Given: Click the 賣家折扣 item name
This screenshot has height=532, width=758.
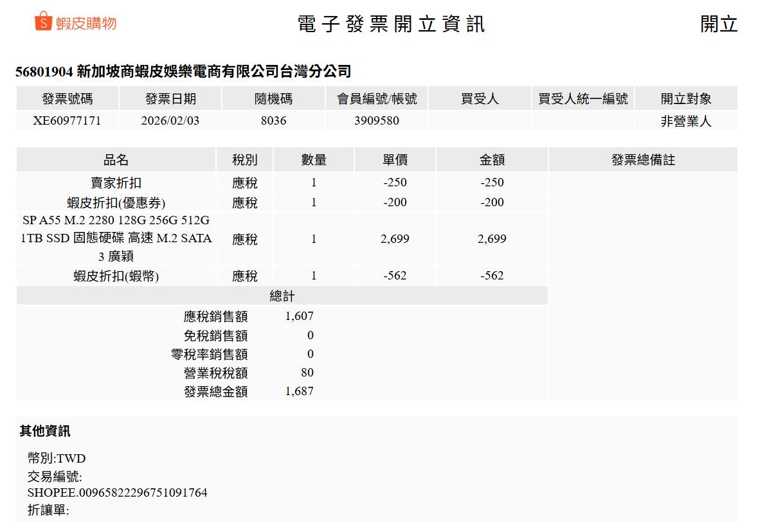Looking at the screenshot, I should (116, 182).
